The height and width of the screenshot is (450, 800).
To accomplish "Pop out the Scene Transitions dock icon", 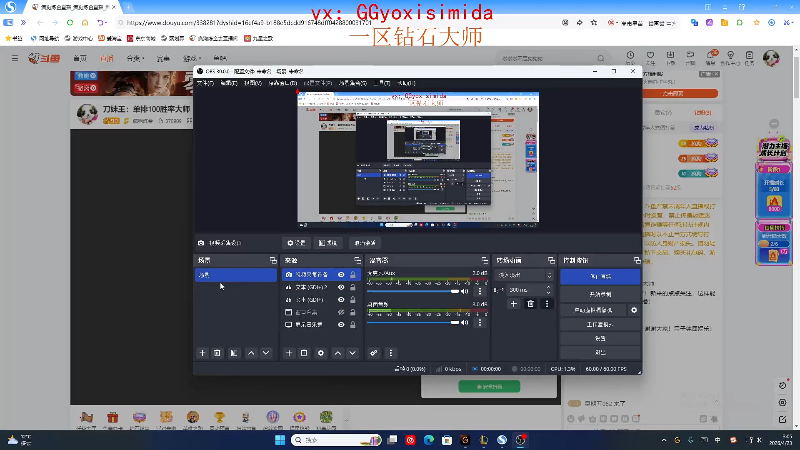I will pos(551,260).
